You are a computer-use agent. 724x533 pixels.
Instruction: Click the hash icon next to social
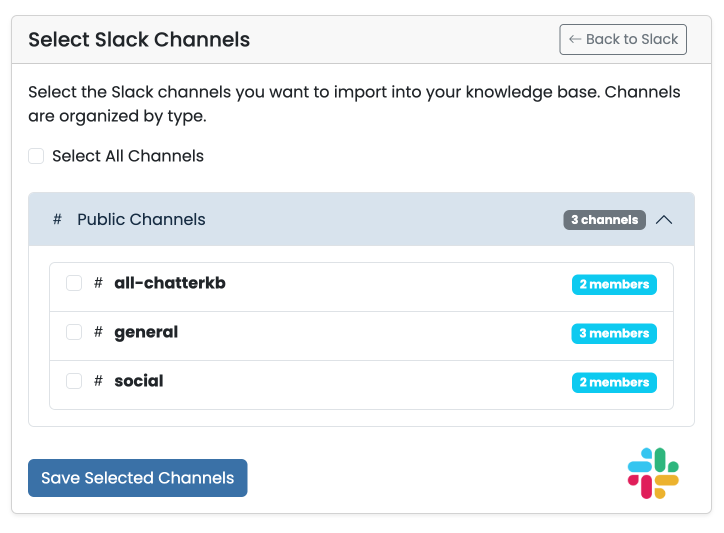click(x=98, y=381)
